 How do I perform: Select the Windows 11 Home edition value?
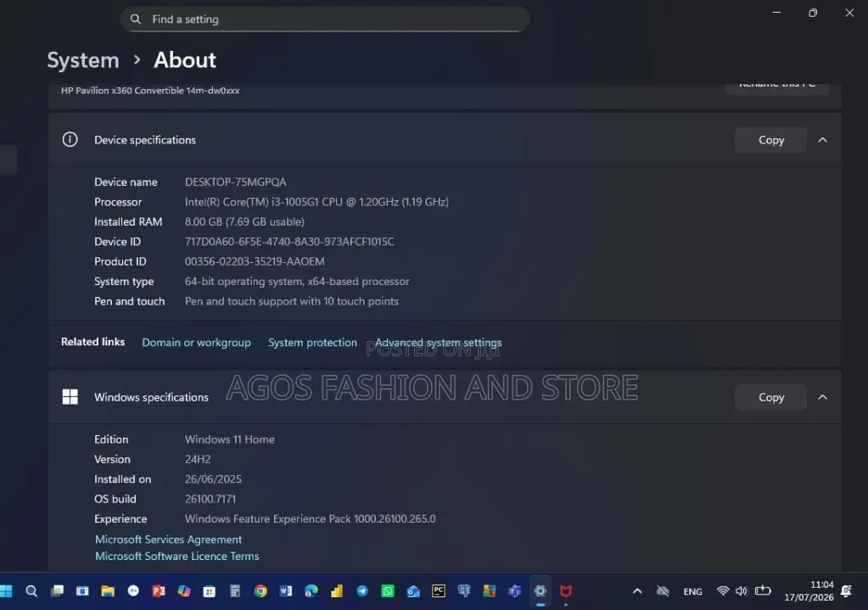click(229, 439)
